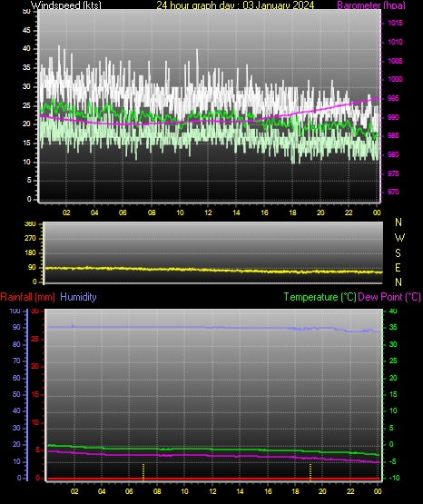Click the 24 hour graph day title

[x=235, y=5]
